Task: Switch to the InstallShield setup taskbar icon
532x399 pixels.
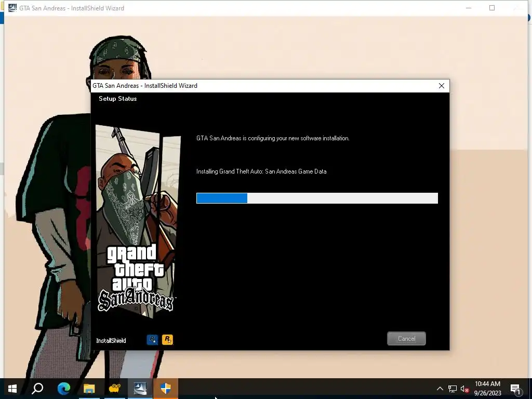Action: tap(140, 389)
